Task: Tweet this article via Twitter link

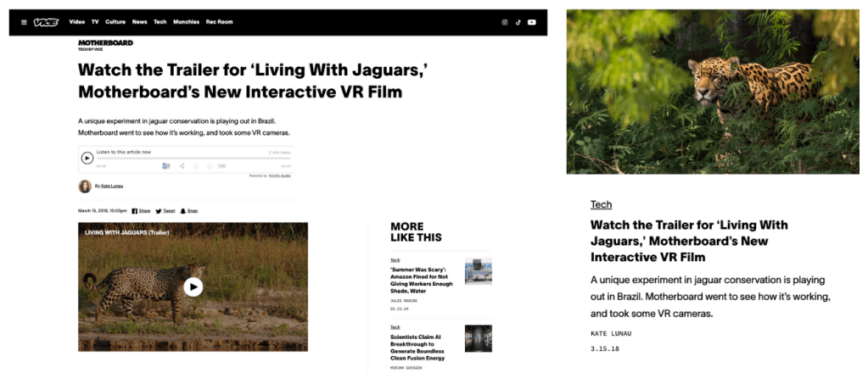Action: 165,211
